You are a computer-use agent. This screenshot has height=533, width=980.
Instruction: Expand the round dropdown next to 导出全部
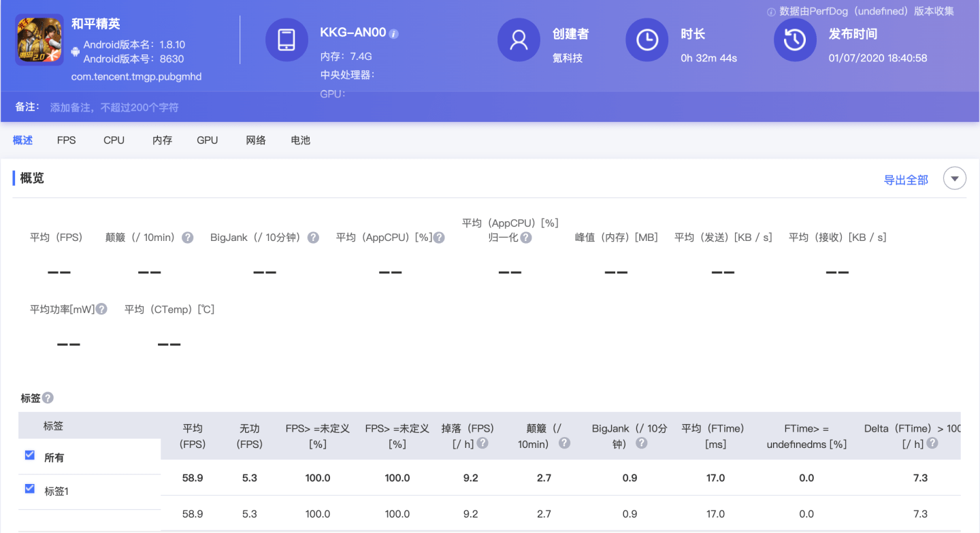954,179
